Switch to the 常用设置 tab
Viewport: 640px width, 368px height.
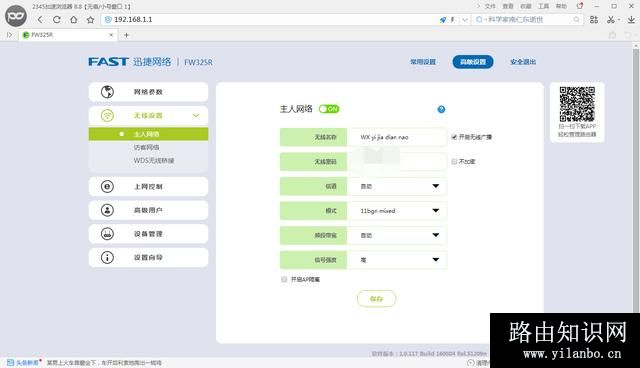click(423, 62)
